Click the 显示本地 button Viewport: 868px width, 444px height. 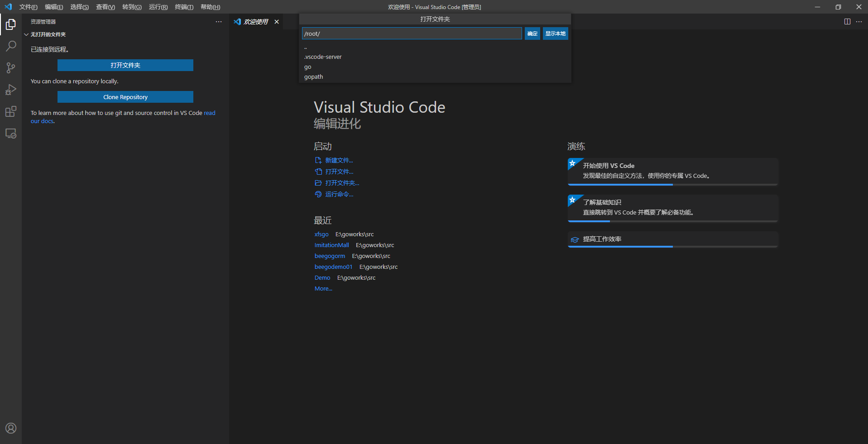tap(556, 33)
